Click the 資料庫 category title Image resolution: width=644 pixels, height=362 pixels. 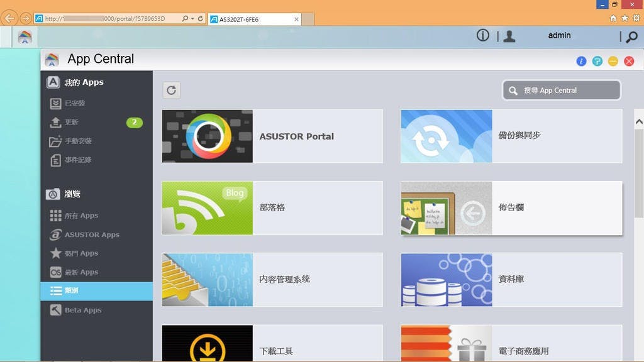coord(511,279)
